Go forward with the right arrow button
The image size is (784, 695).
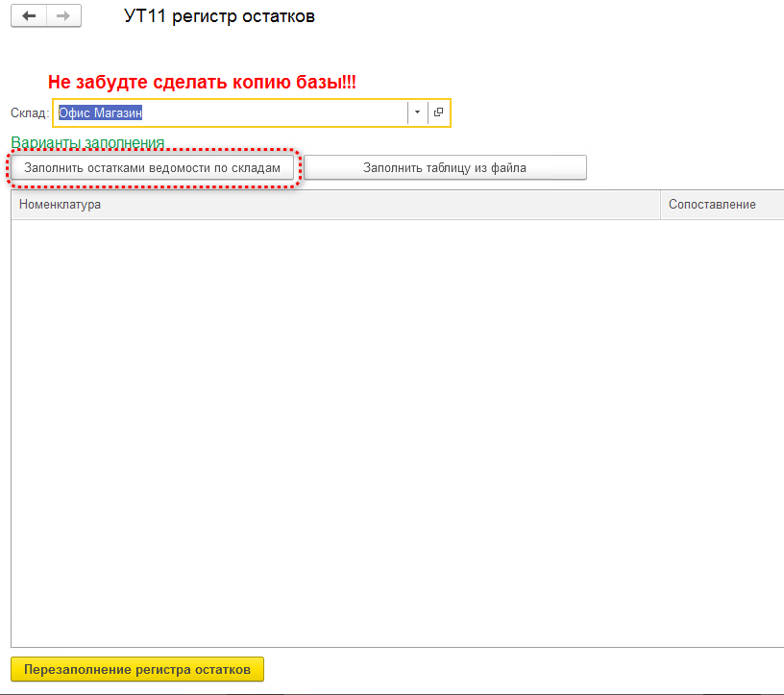click(x=63, y=16)
